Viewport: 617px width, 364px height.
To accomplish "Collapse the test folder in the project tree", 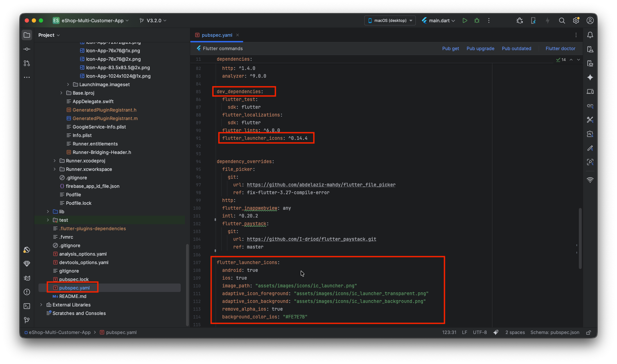I will click(x=48, y=220).
